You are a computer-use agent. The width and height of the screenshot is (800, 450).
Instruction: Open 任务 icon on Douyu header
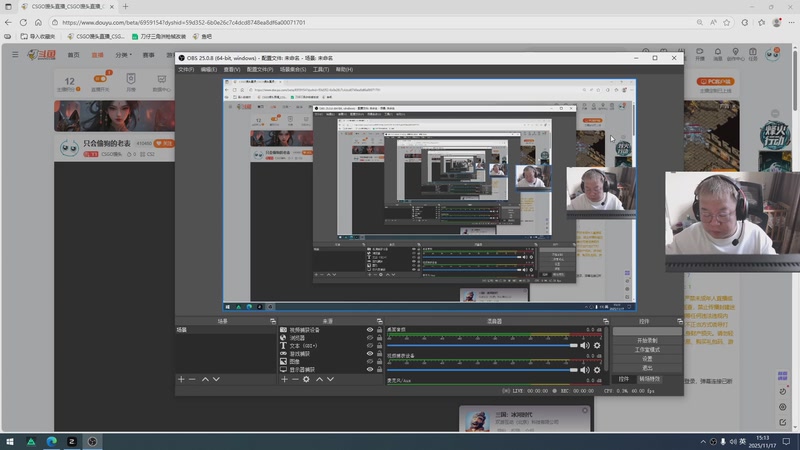[753, 54]
